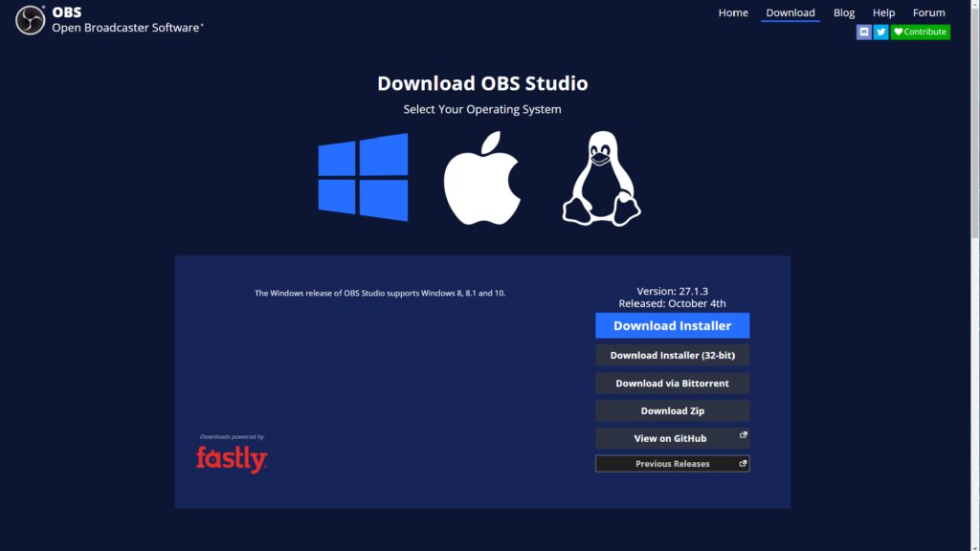980x551 pixels.
Task: Click the Download Zip button
Action: (x=673, y=410)
